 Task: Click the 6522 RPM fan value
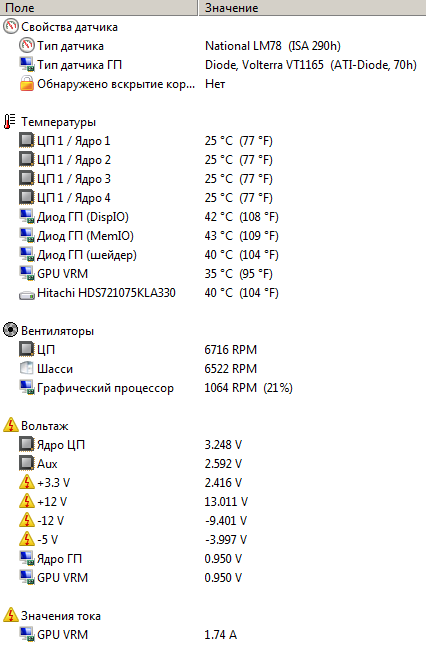point(231,369)
